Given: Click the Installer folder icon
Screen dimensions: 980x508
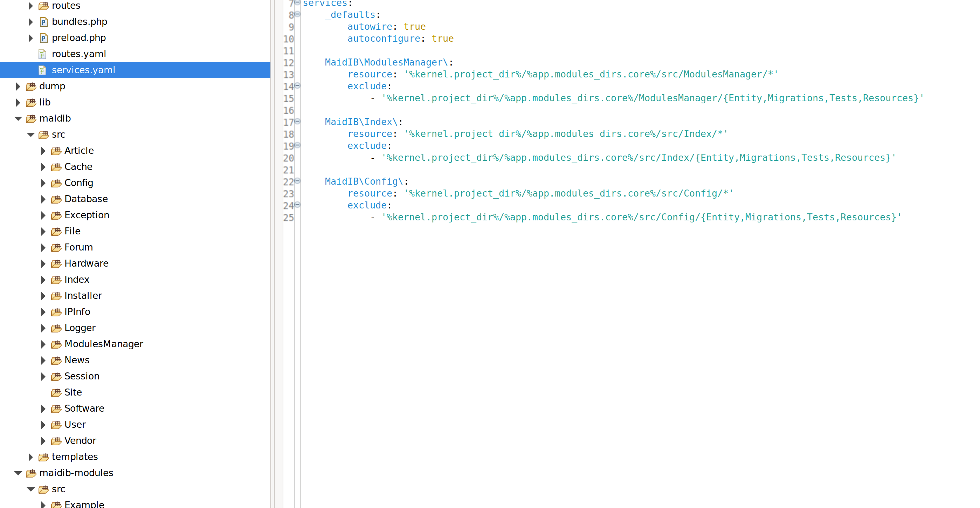Looking at the screenshot, I should [x=56, y=296].
